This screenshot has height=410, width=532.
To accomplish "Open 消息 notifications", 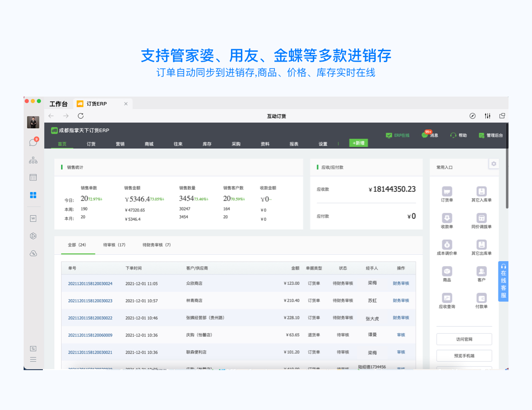I will 430,135.
